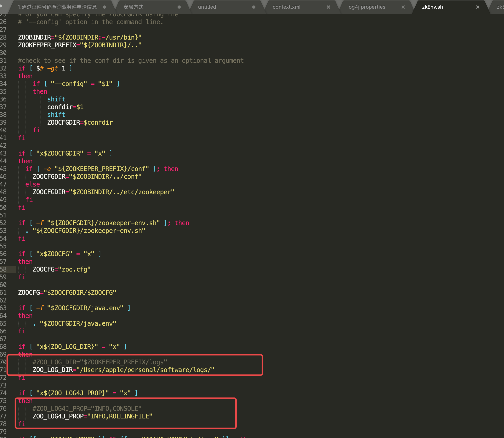Click unsaved dot on 安居方式 tab
This screenshot has height=438, width=504.
[x=179, y=7]
